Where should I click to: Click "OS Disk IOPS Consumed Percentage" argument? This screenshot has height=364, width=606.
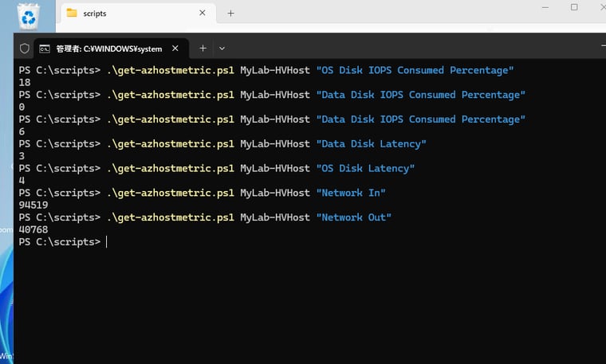click(415, 70)
